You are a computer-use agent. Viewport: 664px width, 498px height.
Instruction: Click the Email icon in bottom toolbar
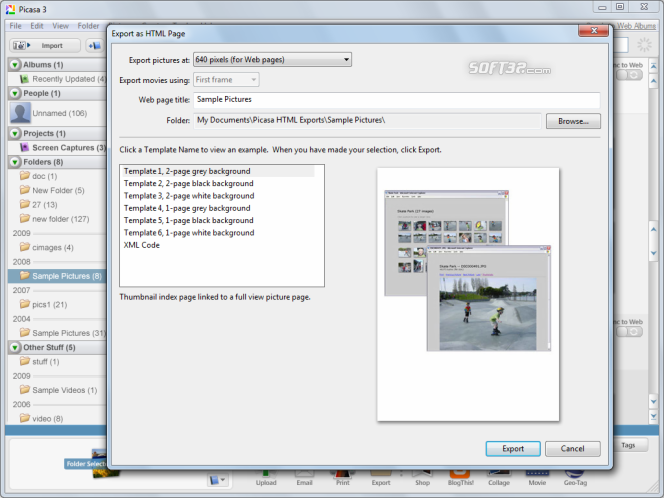[x=304, y=478]
